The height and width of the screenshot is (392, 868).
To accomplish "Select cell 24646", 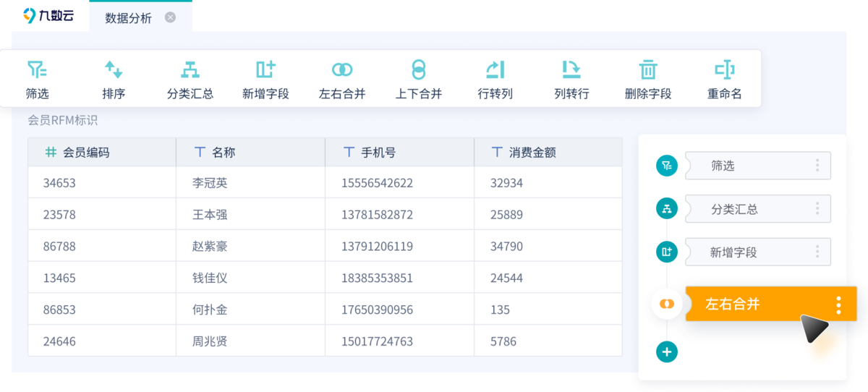I will pyautogui.click(x=102, y=341).
